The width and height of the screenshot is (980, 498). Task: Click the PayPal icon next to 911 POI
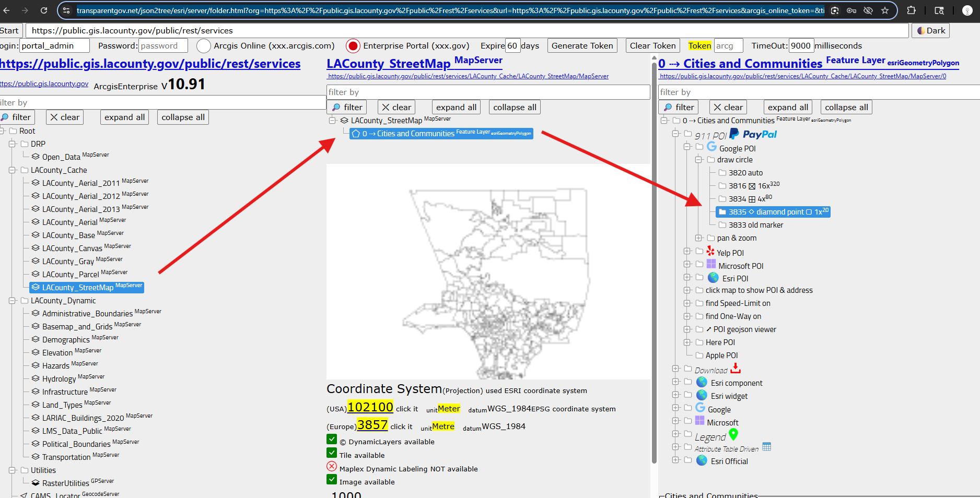click(x=753, y=134)
